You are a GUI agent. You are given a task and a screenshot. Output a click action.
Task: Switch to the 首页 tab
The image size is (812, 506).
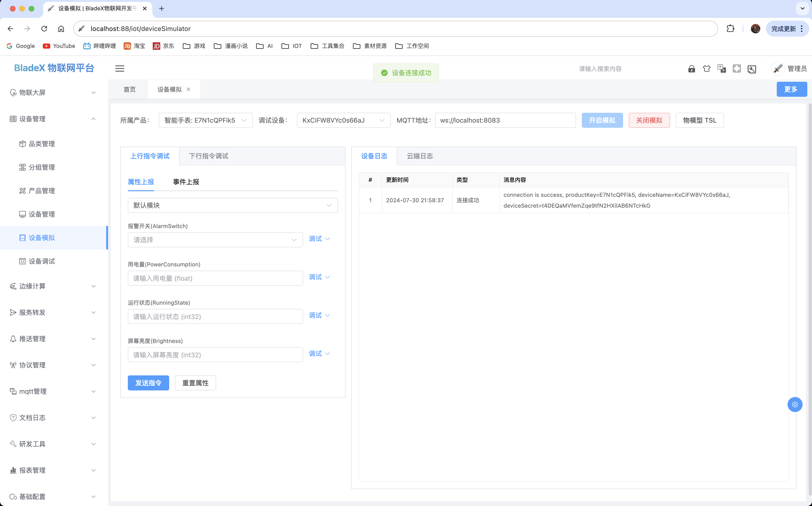(x=129, y=89)
